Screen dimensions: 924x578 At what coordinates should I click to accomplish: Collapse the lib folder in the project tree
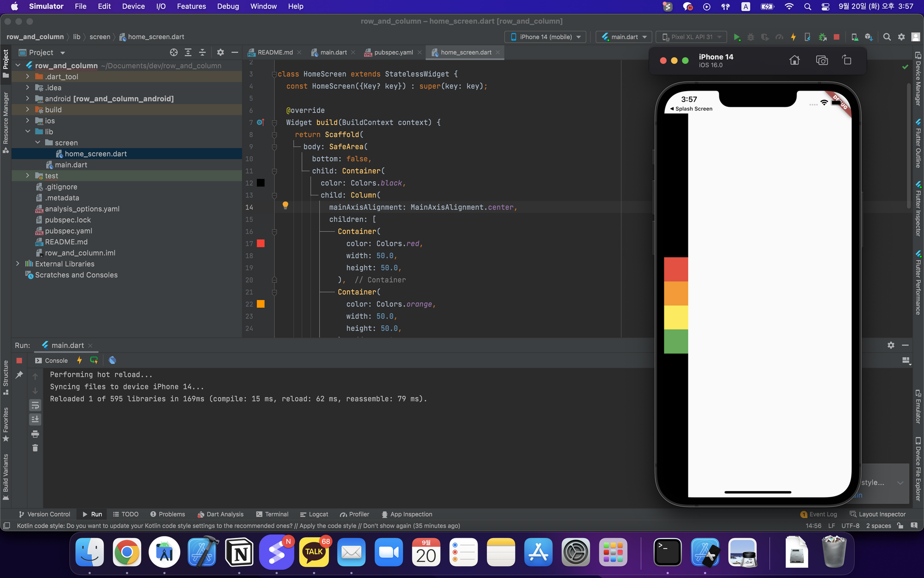tap(28, 132)
